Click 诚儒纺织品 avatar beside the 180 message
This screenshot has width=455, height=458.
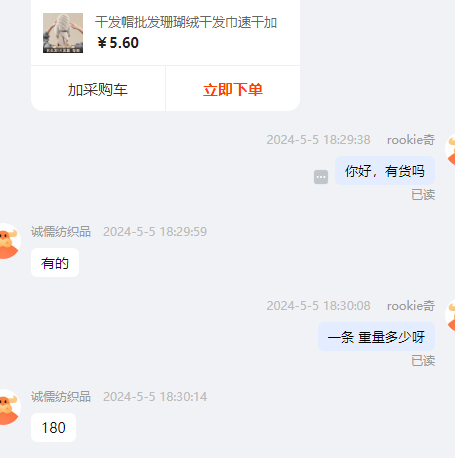coord(9,407)
